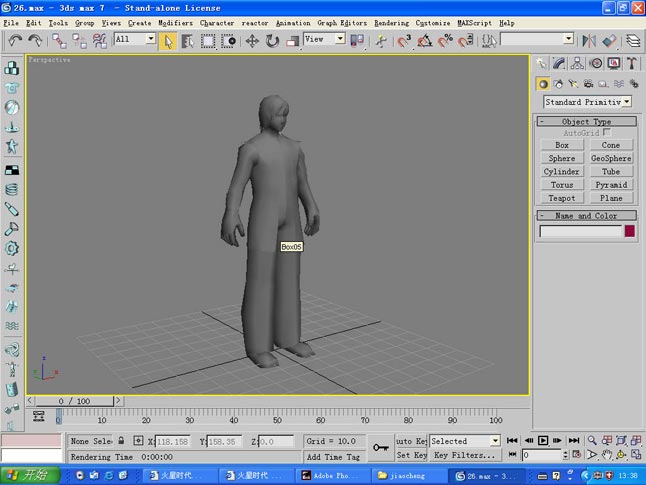Switch to the Modify panel tab
646x485 pixels.
coord(559,63)
